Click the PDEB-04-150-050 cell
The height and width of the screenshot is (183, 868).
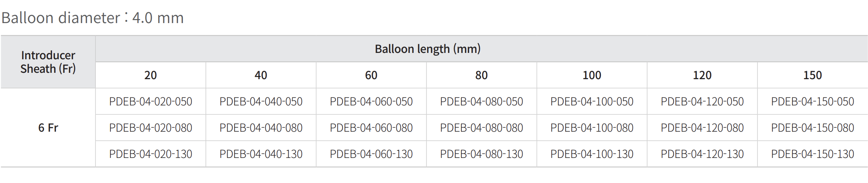pyautogui.click(x=812, y=101)
